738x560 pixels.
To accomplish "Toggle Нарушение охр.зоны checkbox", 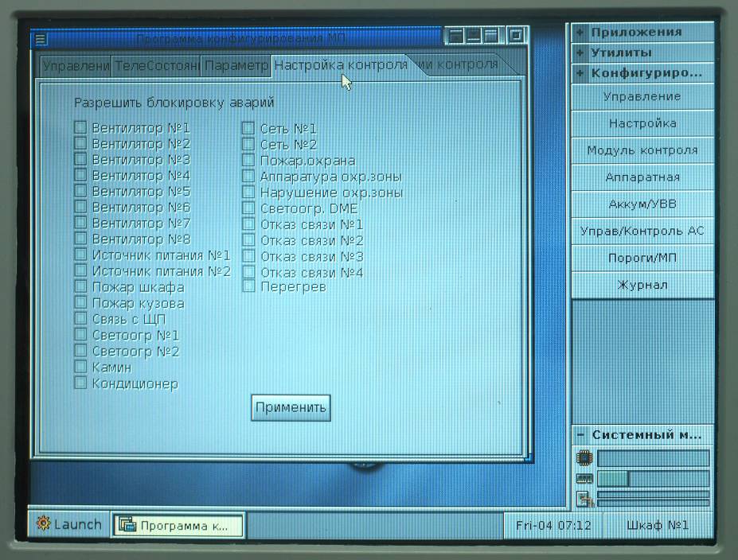I will (x=248, y=192).
